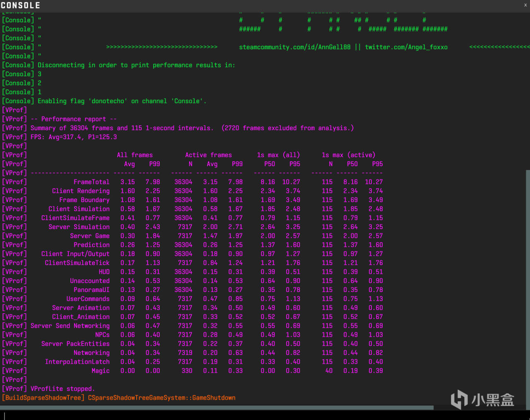The height and width of the screenshot is (420, 530).
Task: Click the twitter.com/Angel_foxxo text
Action: 406,47
